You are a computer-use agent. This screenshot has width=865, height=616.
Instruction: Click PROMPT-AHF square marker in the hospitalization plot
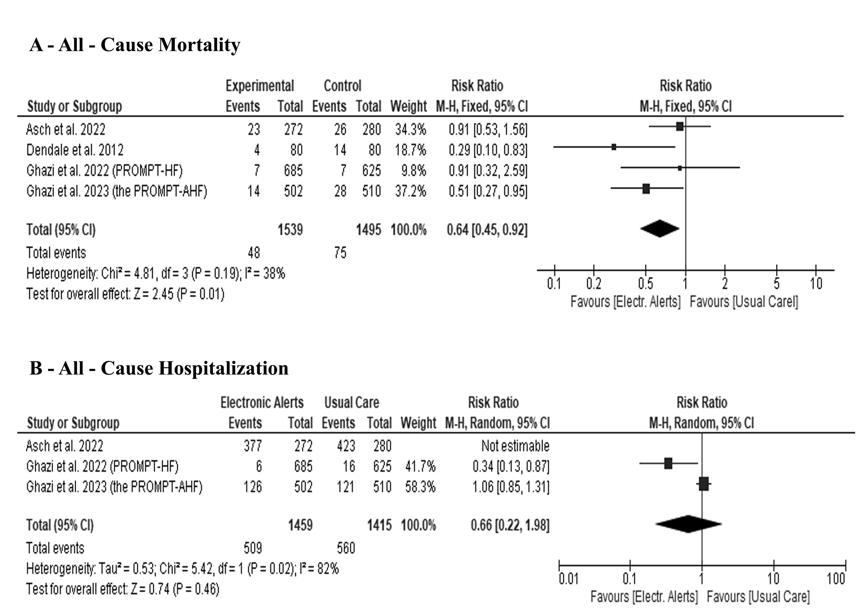[703, 484]
